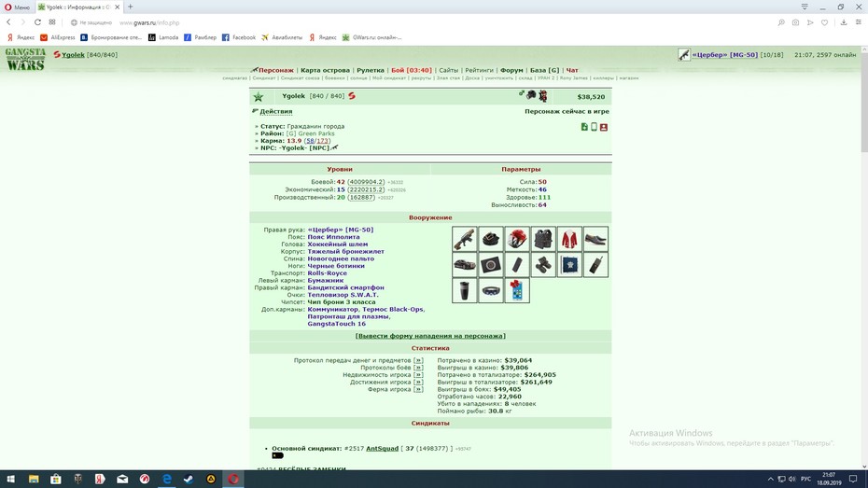Open File Explorer from the taskbar
Viewport: 868px width, 488px height.
pos(34,479)
